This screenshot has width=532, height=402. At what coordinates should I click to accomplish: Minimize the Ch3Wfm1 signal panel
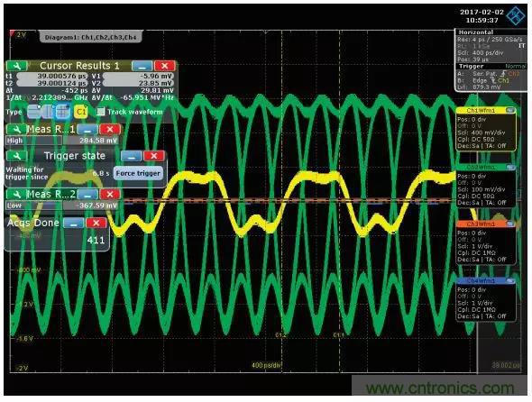coord(509,224)
